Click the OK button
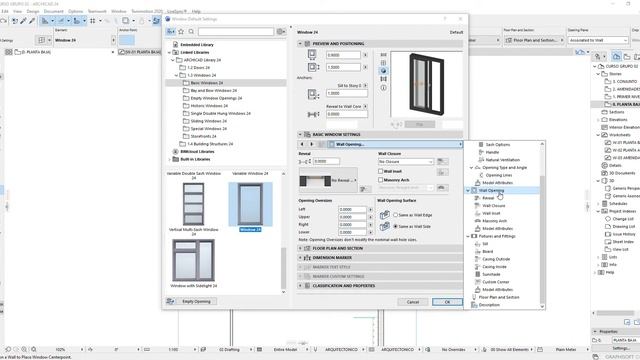640x360 pixels. pyautogui.click(x=447, y=302)
